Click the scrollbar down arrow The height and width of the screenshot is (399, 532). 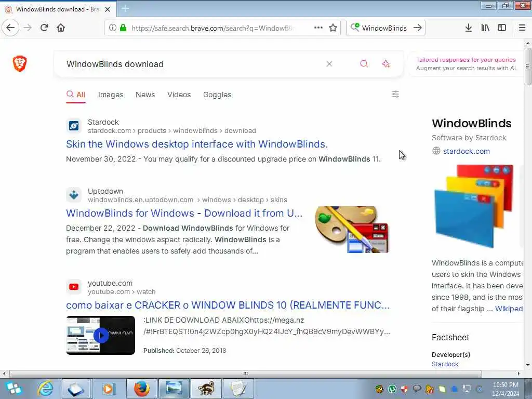pos(527,365)
